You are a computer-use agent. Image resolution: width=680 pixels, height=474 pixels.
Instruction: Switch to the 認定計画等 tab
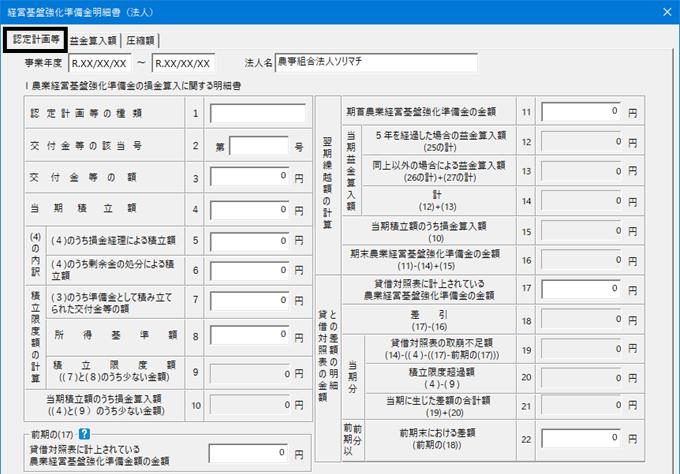click(x=36, y=40)
